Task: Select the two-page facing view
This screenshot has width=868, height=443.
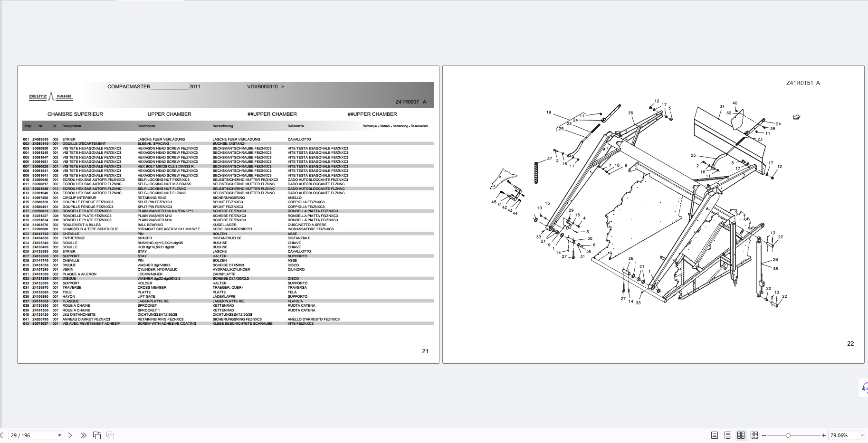Action: 741,435
